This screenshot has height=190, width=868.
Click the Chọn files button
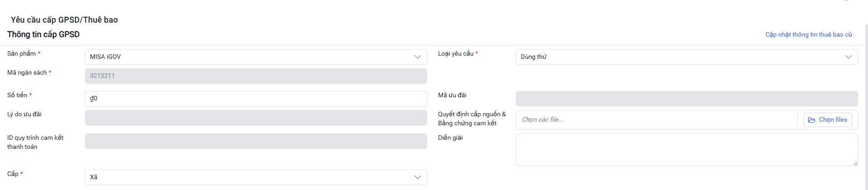pos(828,120)
